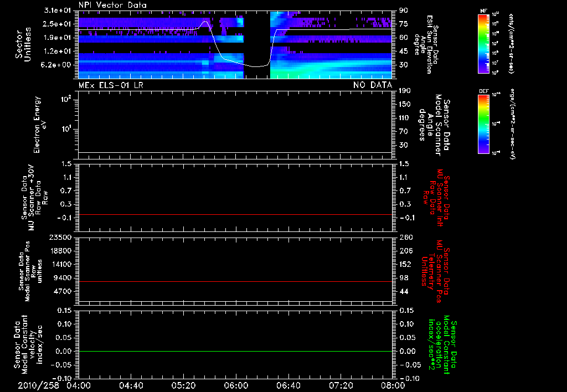The width and height of the screenshot is (567, 392).
Task: Click the 'Model Scanner Angle degrees' axis label
Action: [434, 125]
